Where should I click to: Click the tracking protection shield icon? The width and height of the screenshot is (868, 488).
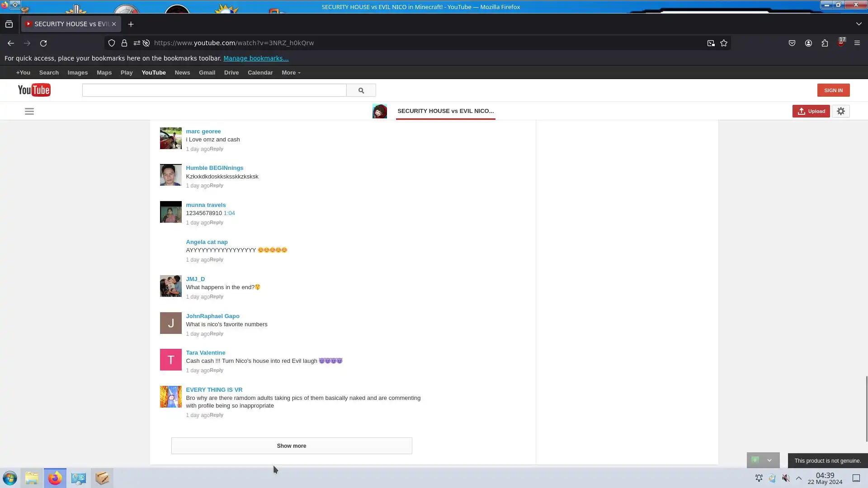pyautogui.click(x=111, y=43)
